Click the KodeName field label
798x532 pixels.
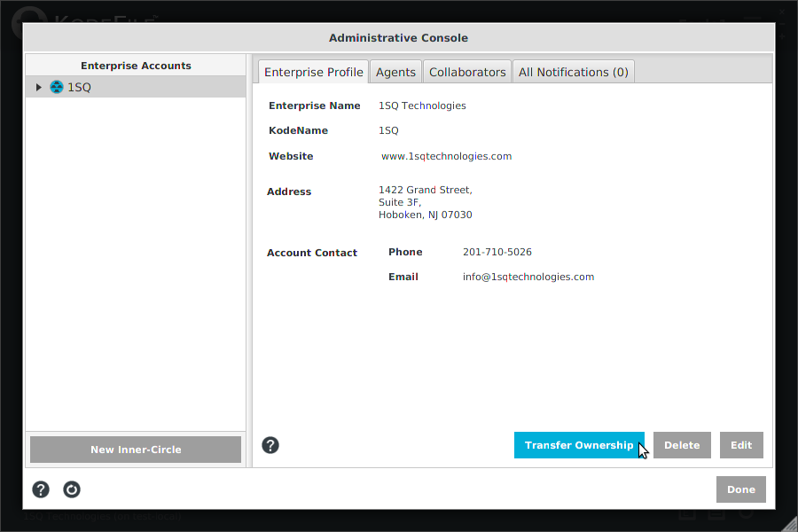[298, 130]
